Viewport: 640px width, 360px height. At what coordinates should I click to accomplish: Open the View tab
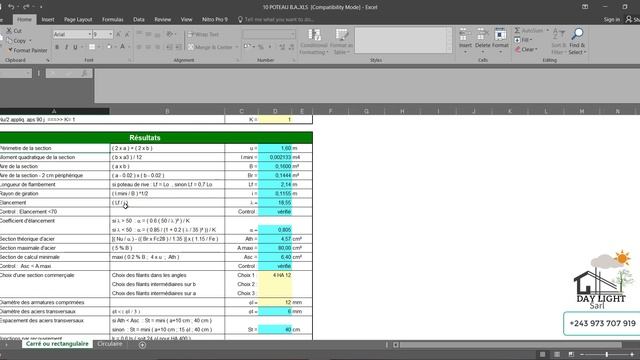(x=187, y=19)
